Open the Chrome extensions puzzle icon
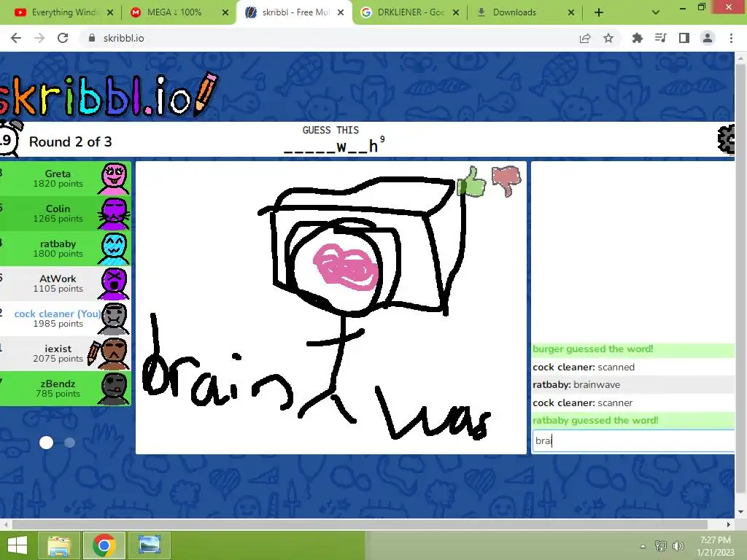The image size is (747, 560). (637, 38)
